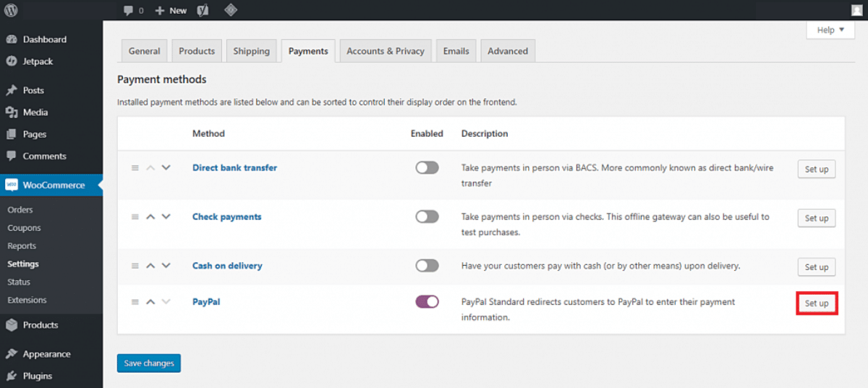
Task: Move Check payments up with arrow icon
Action: click(150, 216)
